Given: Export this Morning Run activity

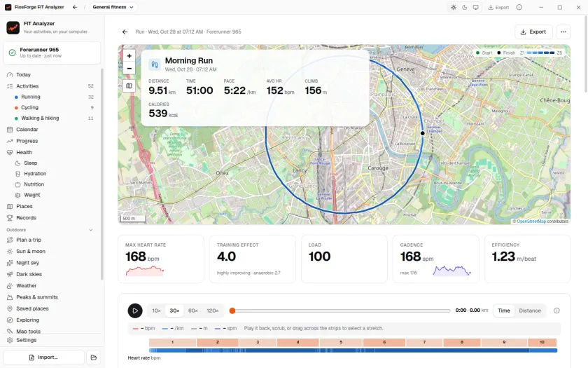Looking at the screenshot, I should (533, 32).
